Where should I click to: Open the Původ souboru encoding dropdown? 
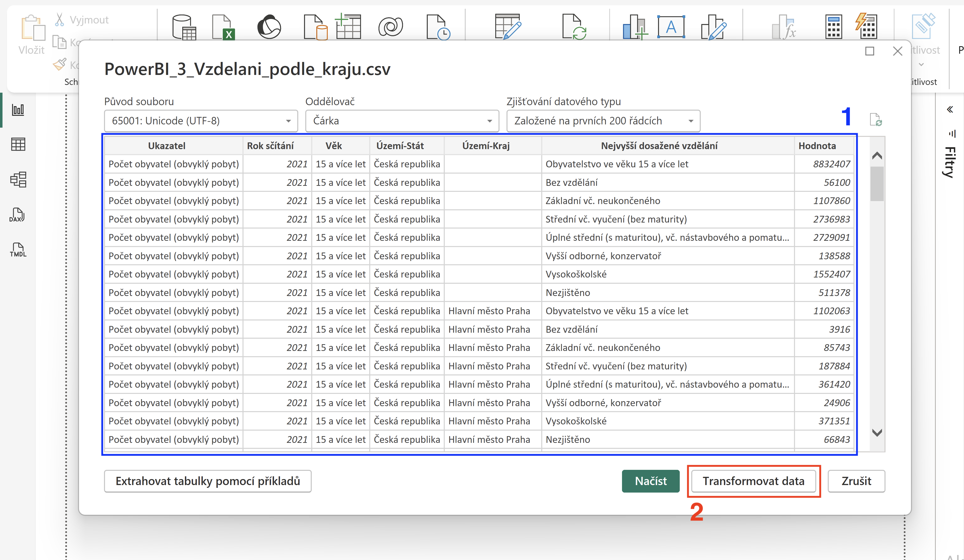[x=201, y=121]
